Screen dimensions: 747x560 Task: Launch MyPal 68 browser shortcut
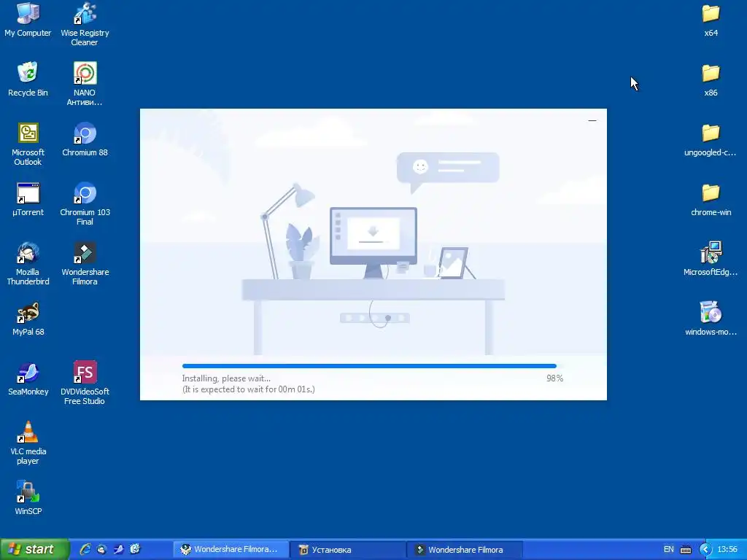click(28, 319)
